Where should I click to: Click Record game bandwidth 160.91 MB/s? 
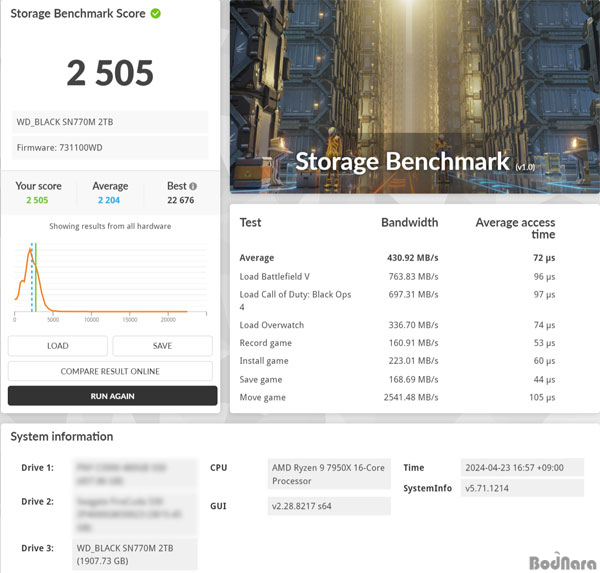414,343
